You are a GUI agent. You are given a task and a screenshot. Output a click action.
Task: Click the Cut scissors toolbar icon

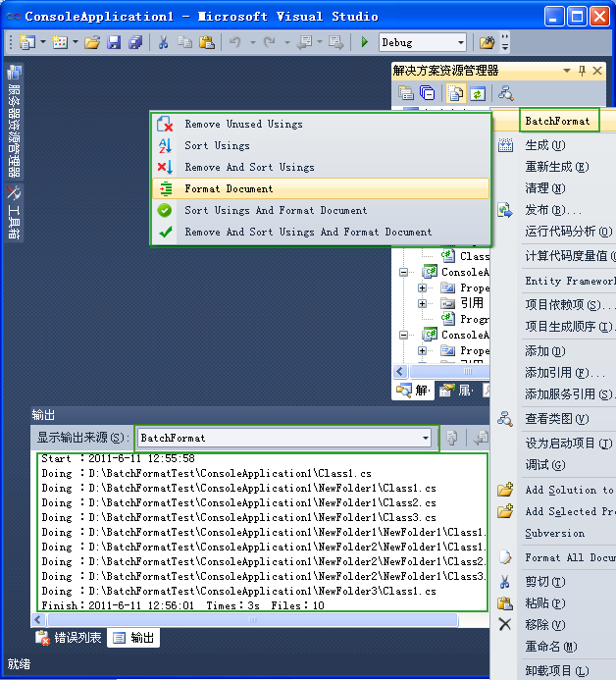(x=163, y=42)
